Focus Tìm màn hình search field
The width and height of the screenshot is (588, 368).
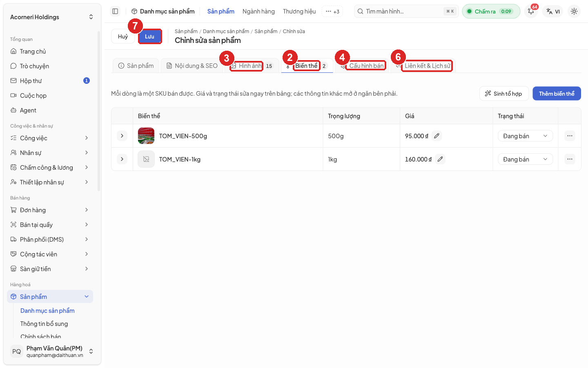pos(406,11)
